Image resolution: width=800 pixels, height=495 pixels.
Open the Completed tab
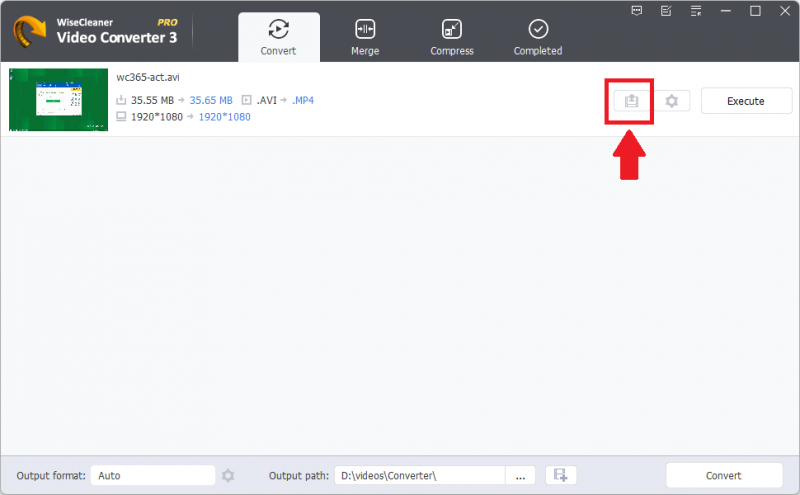pyautogui.click(x=538, y=37)
